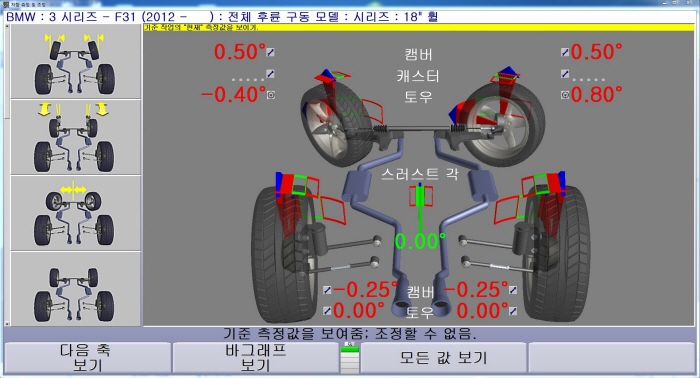Click the green step indicator between buttons
Screen dimensions: 700x378
(x=350, y=358)
